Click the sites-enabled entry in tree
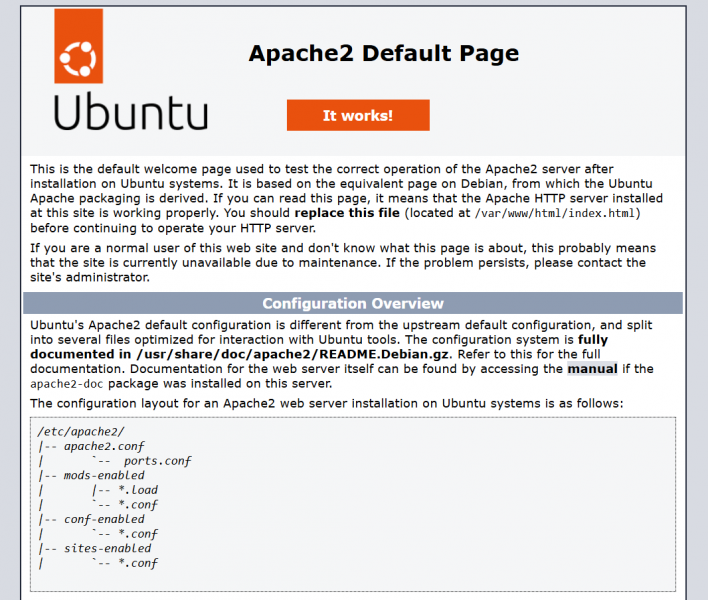 (107, 549)
